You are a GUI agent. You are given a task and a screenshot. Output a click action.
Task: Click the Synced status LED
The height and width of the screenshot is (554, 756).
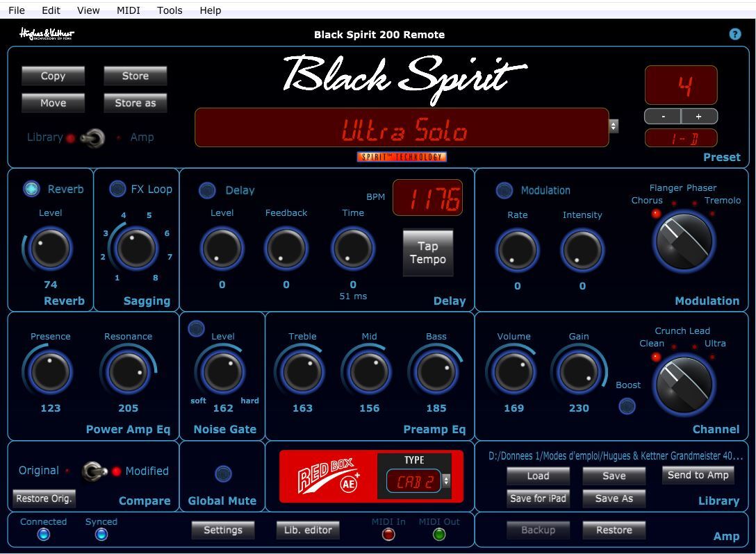tap(101, 535)
